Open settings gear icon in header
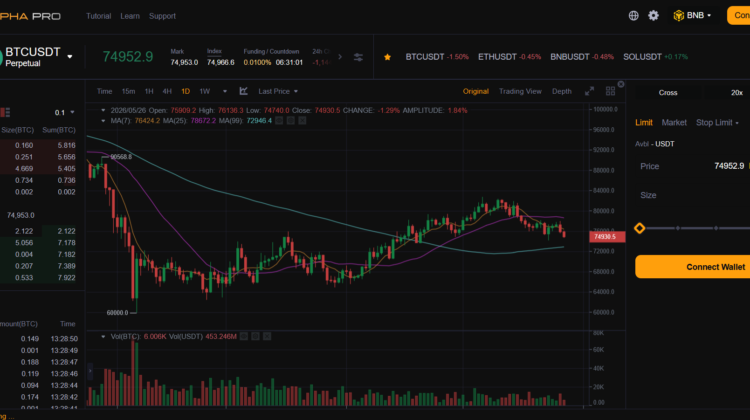Screen dimensions: 750x420 [653, 16]
